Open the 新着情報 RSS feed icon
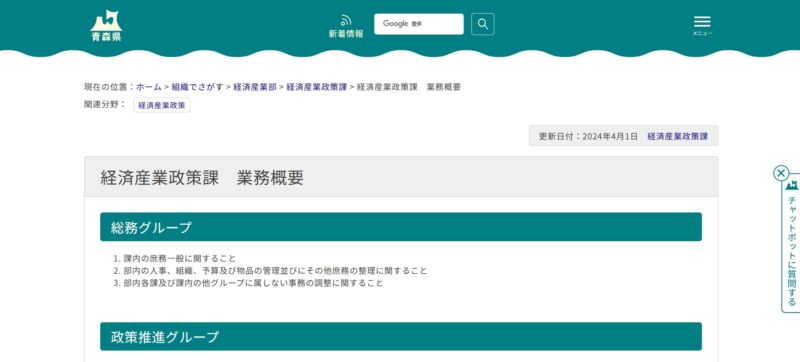 (346, 26)
